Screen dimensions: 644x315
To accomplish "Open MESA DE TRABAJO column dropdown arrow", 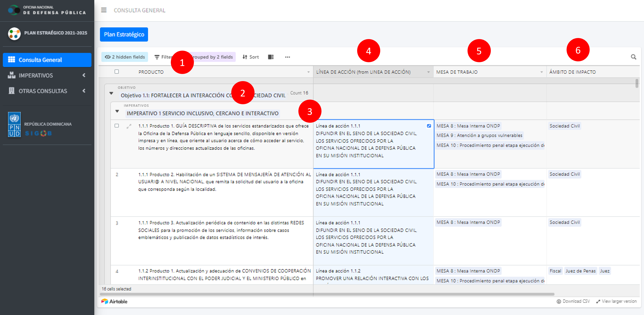I will point(542,72).
